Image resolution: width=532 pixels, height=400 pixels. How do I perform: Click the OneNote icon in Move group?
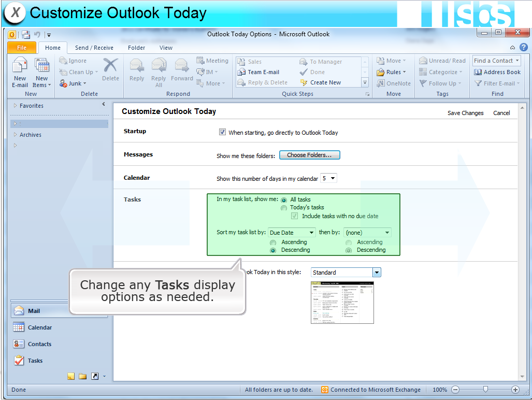click(x=381, y=83)
